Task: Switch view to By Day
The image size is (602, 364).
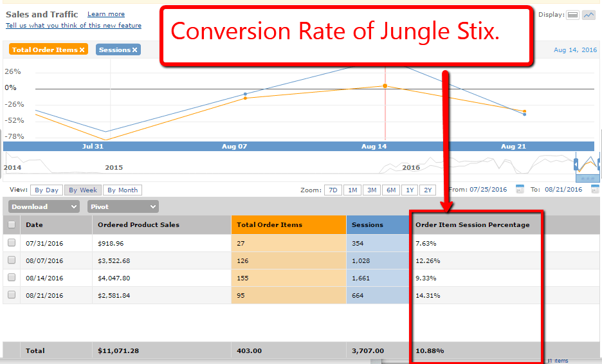Action: [46, 190]
